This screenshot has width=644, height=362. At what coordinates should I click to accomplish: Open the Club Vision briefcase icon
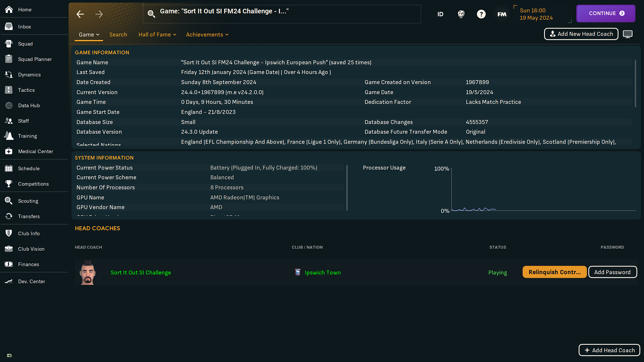click(x=9, y=249)
